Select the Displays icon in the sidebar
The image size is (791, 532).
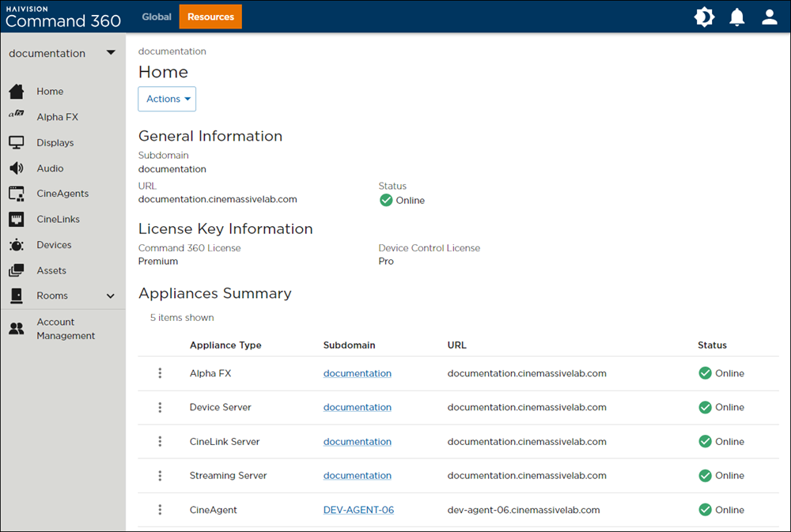(16, 142)
